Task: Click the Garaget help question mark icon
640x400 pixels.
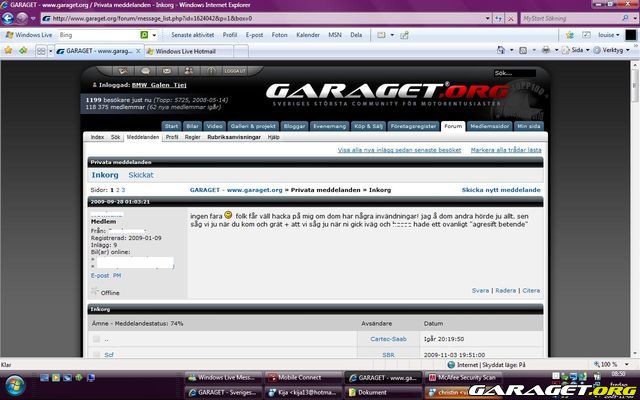Action: coord(211,71)
